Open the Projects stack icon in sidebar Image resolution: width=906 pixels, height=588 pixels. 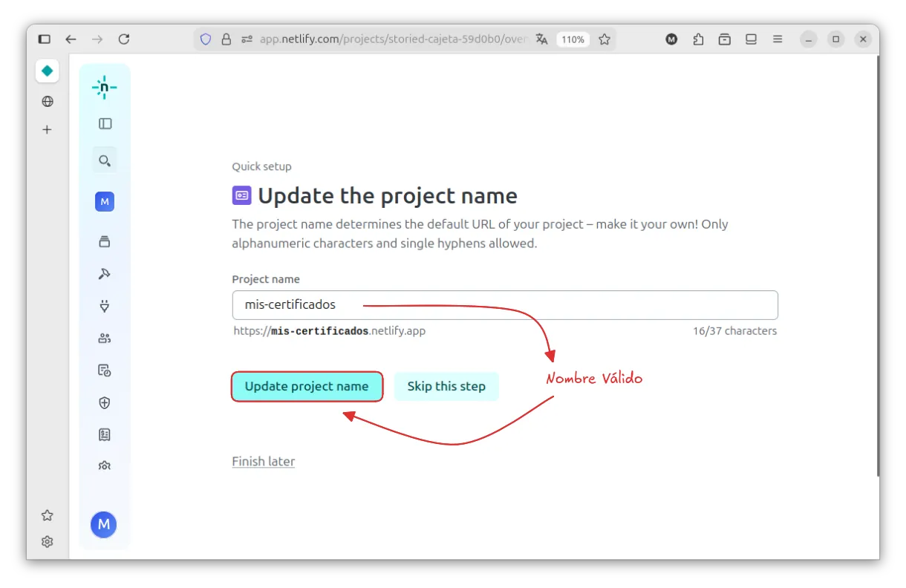[x=105, y=241]
